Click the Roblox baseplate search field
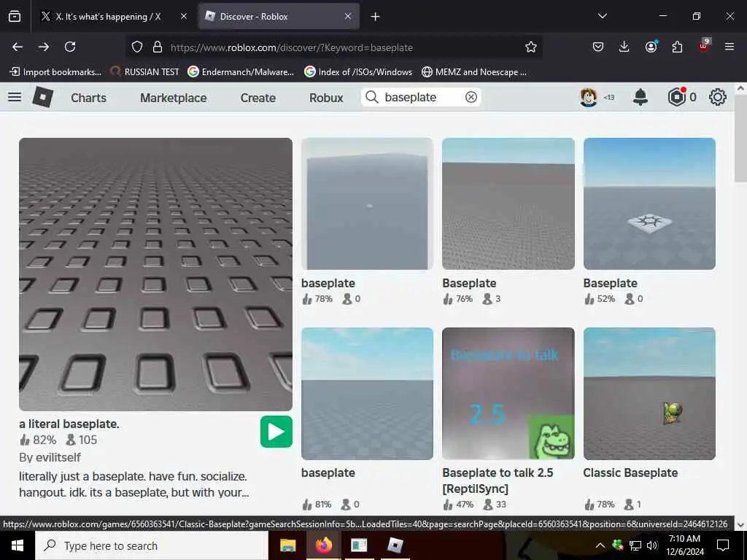Screen dimensions: 747x560 [421, 97]
